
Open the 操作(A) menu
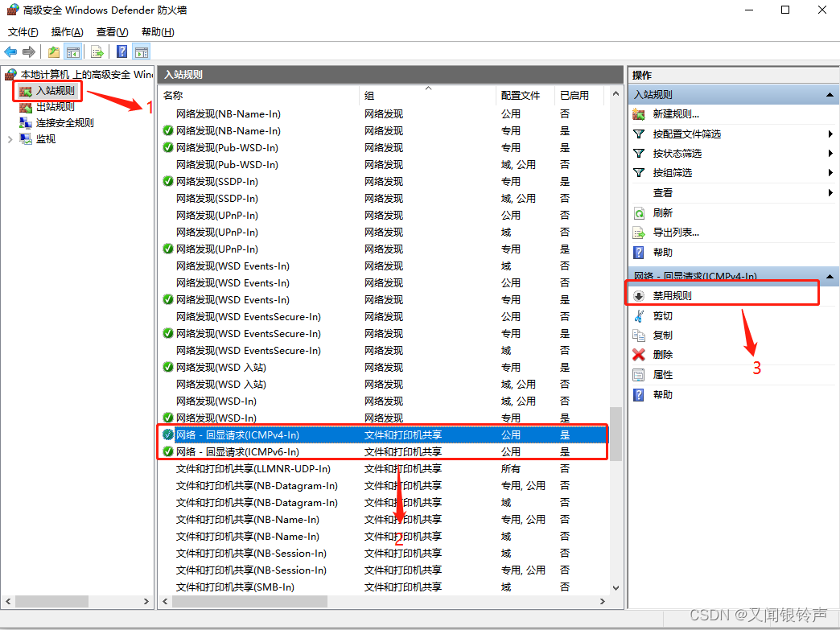point(67,32)
